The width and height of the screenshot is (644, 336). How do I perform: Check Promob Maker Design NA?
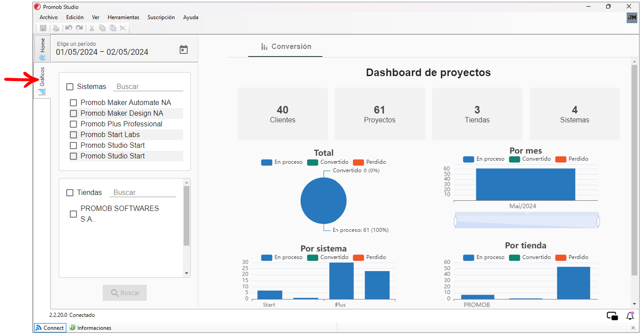(73, 113)
